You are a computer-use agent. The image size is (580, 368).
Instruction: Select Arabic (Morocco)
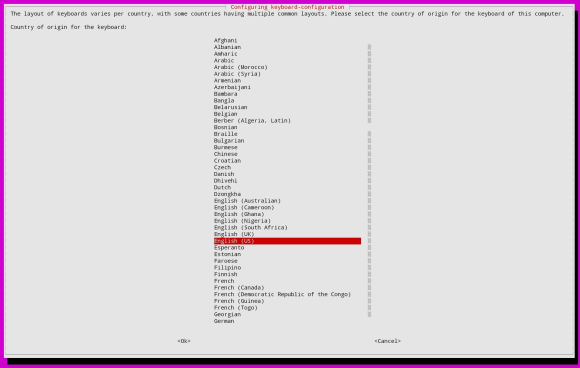click(x=240, y=67)
